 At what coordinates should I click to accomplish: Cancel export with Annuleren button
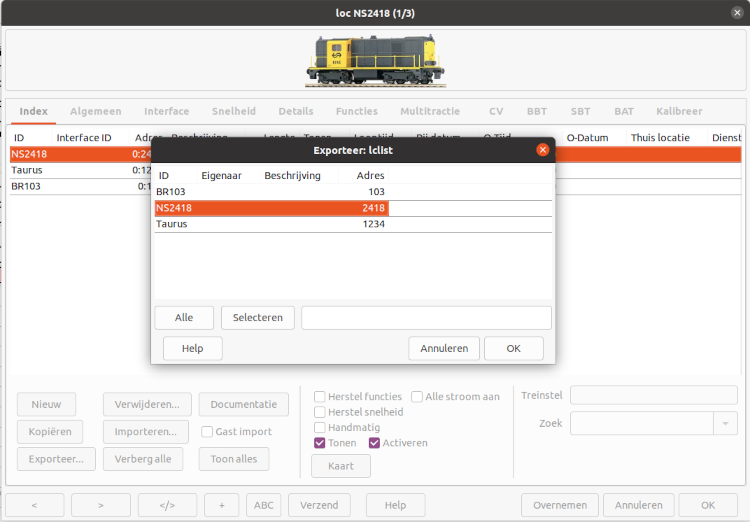[444, 348]
